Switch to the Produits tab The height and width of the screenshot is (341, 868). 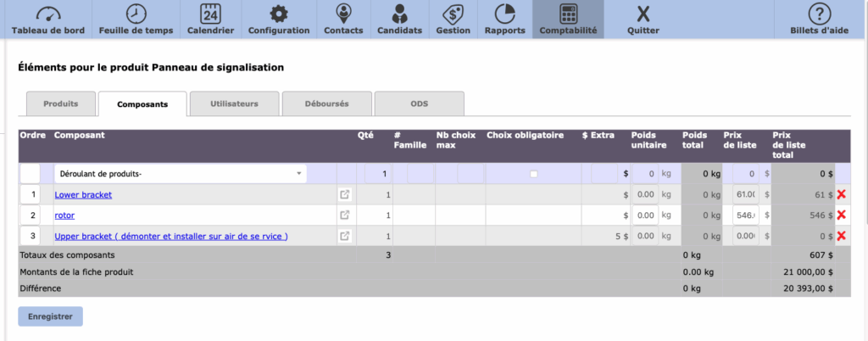[61, 103]
